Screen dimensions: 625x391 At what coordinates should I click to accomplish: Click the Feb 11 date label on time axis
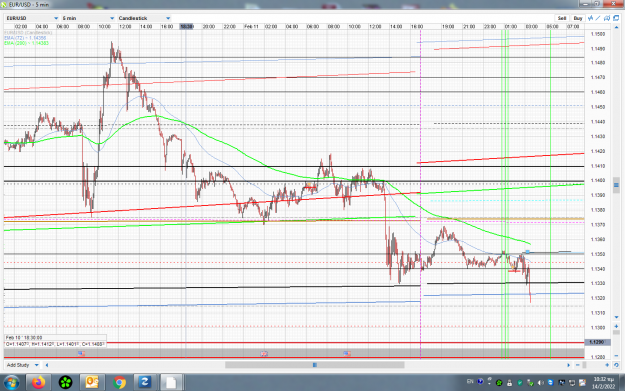[251, 27]
